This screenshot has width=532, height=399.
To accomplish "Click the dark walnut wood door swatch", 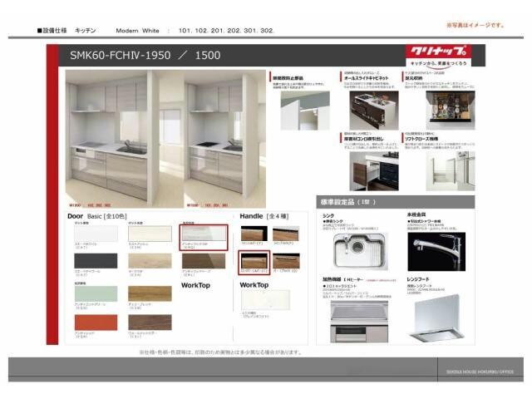I will [x=150, y=321].
